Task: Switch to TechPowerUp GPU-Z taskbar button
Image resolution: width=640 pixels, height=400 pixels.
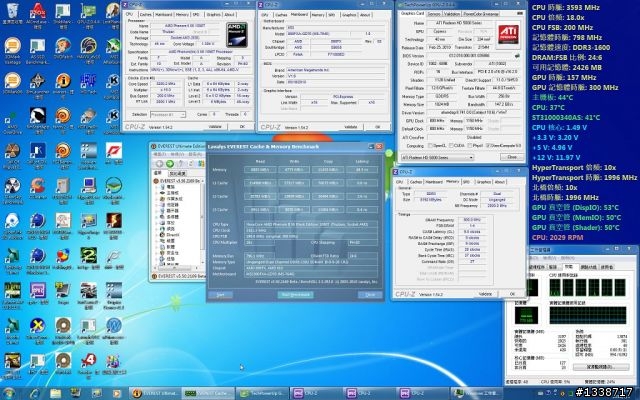Action: pyautogui.click(x=262, y=393)
